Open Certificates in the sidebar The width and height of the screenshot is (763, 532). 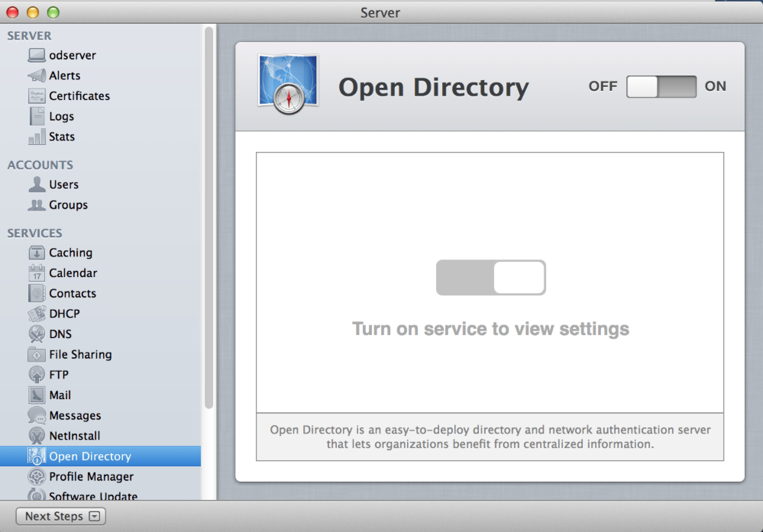click(79, 96)
